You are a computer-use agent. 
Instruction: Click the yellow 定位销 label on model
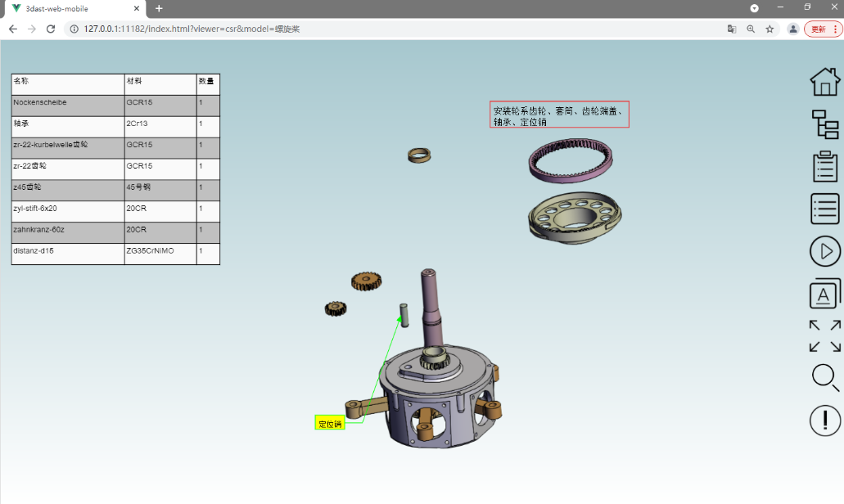[x=330, y=423]
